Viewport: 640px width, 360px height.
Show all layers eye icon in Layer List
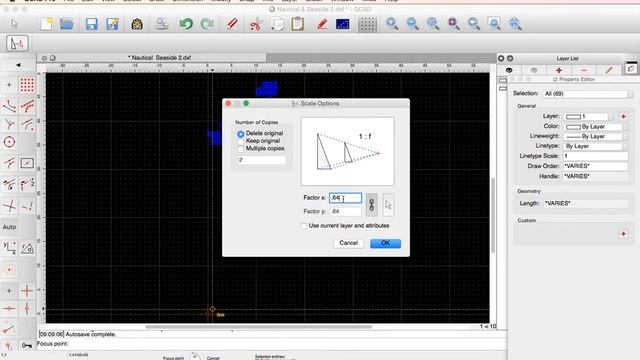tap(509, 70)
